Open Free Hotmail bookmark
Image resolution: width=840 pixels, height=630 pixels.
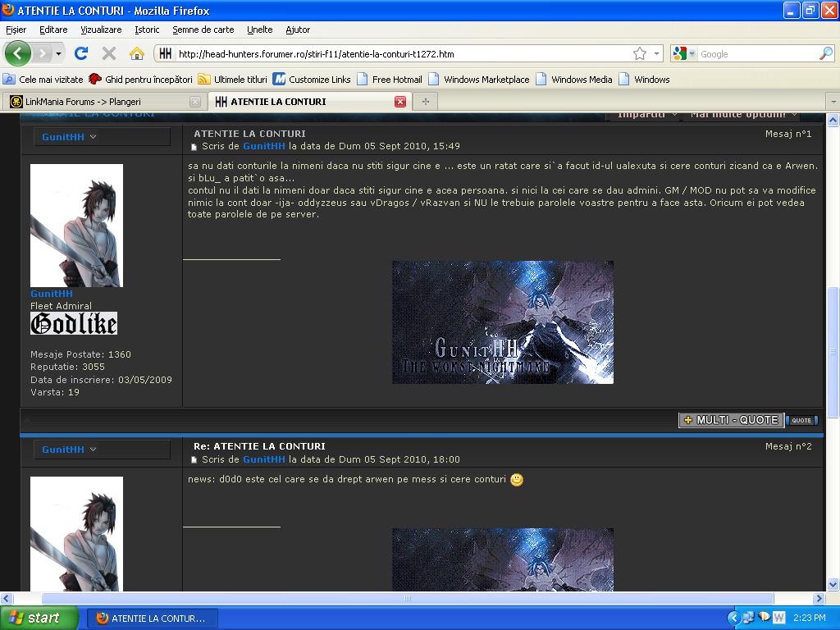pos(390,80)
